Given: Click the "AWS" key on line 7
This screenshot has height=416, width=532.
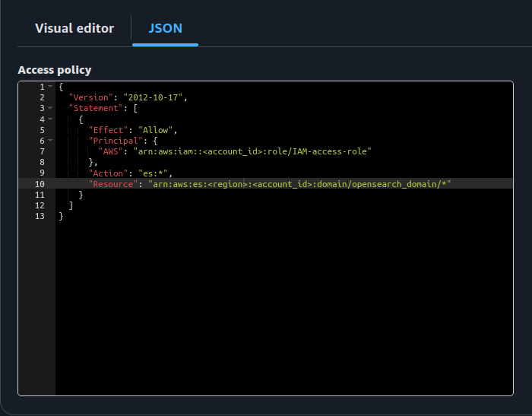Looking at the screenshot, I should pos(111,151).
